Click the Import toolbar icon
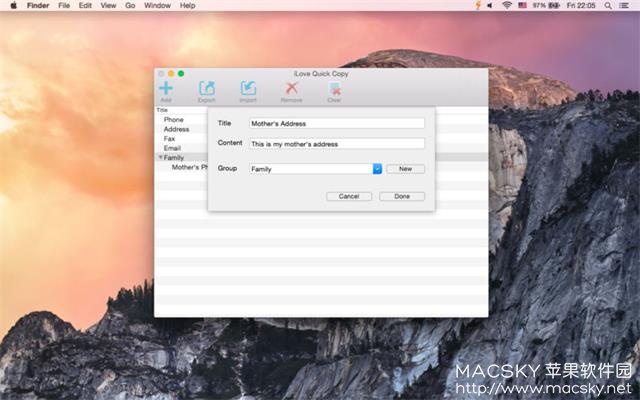Screen dimensions: 640x400 (x=248, y=88)
